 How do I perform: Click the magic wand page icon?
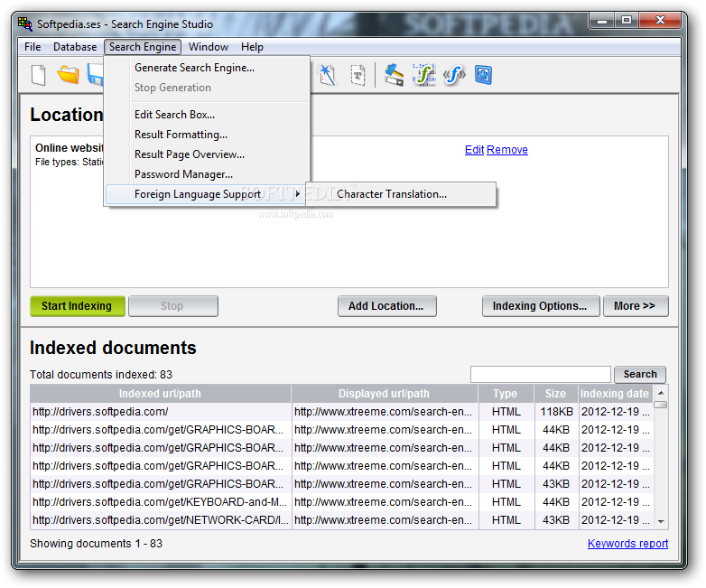tap(328, 75)
